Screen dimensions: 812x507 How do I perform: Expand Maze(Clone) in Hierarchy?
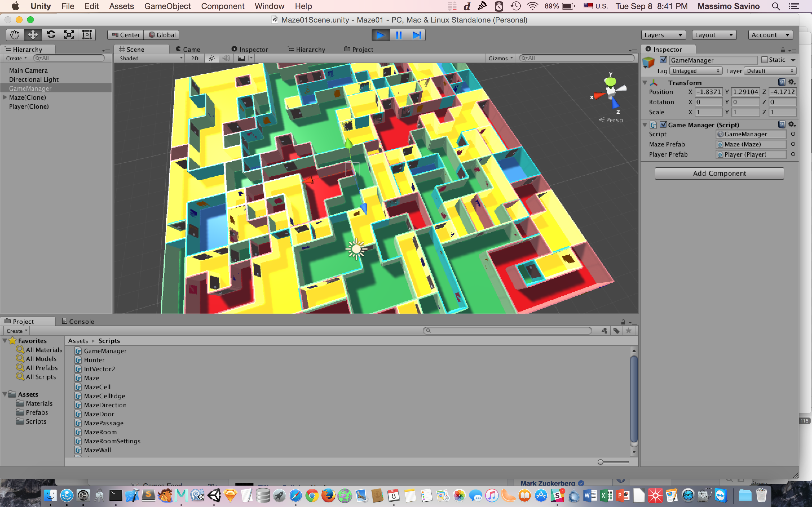[x=5, y=97]
